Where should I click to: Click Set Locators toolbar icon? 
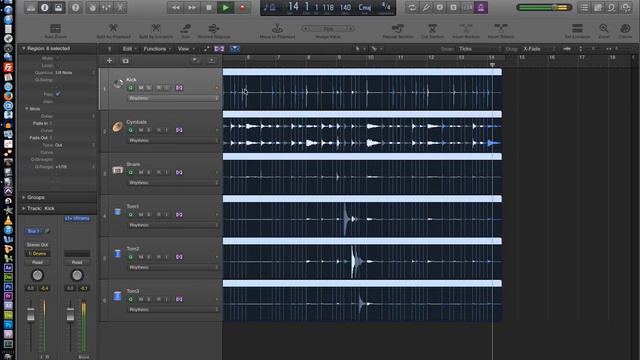coord(577,28)
